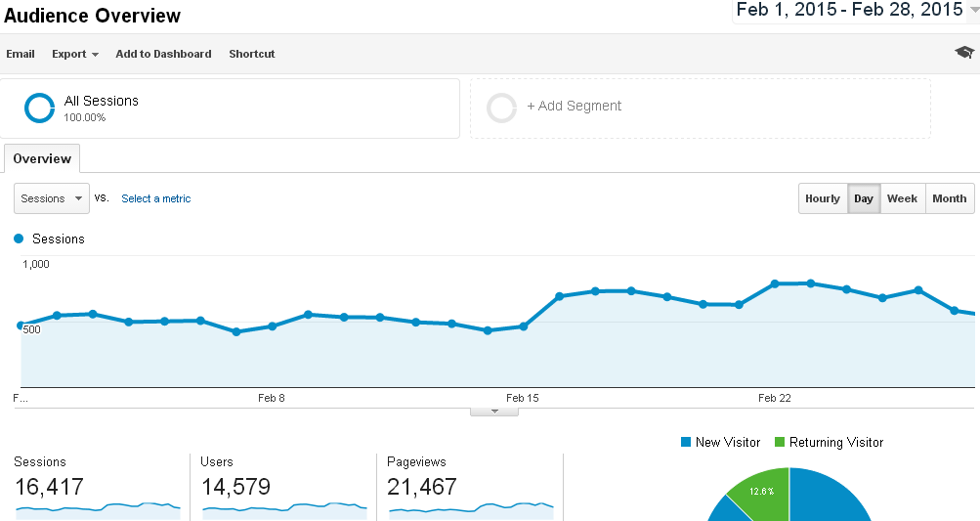The height and width of the screenshot is (521, 980).
Task: Switch chart to Day view
Action: click(864, 198)
